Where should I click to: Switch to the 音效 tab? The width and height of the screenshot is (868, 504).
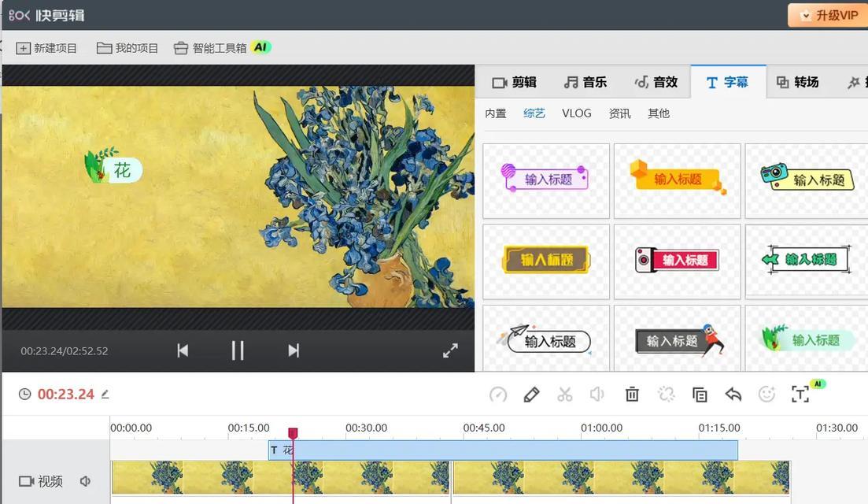656,82
